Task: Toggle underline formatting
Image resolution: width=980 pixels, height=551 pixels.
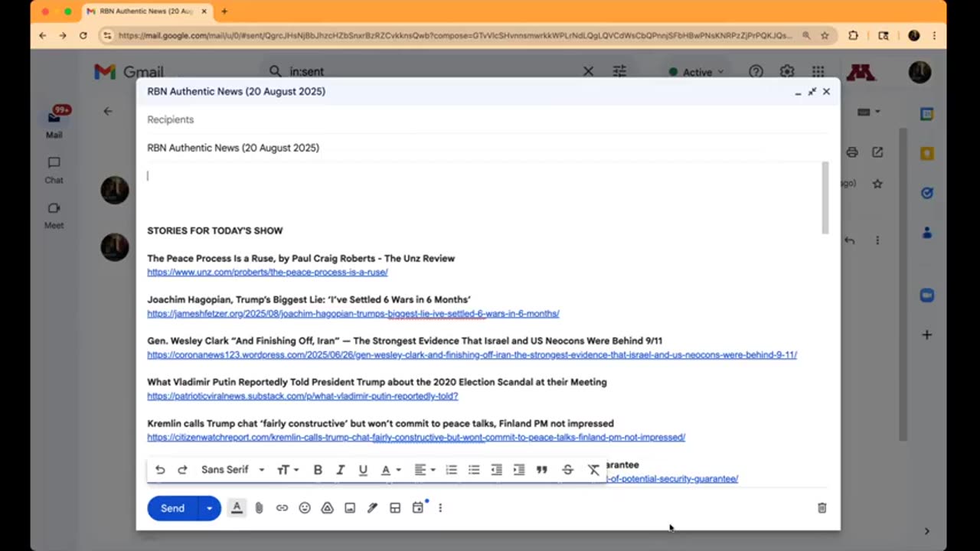Action: (x=363, y=470)
